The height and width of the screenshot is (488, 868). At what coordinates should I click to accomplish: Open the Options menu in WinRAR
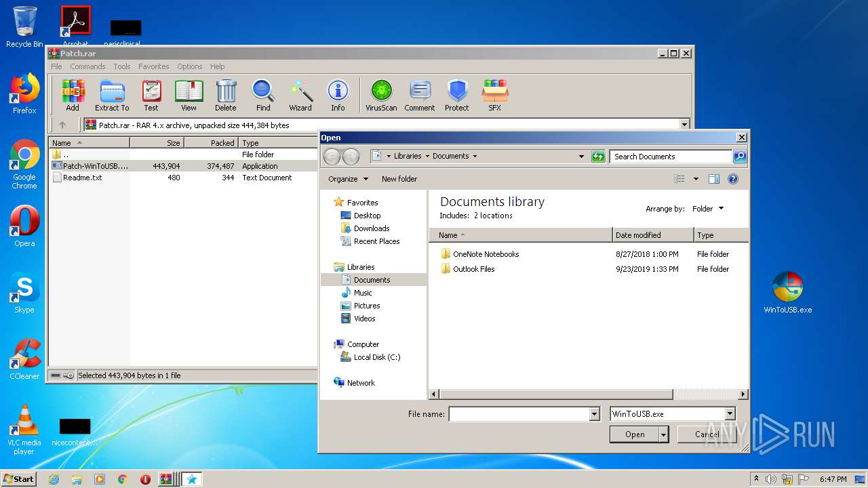coord(190,66)
